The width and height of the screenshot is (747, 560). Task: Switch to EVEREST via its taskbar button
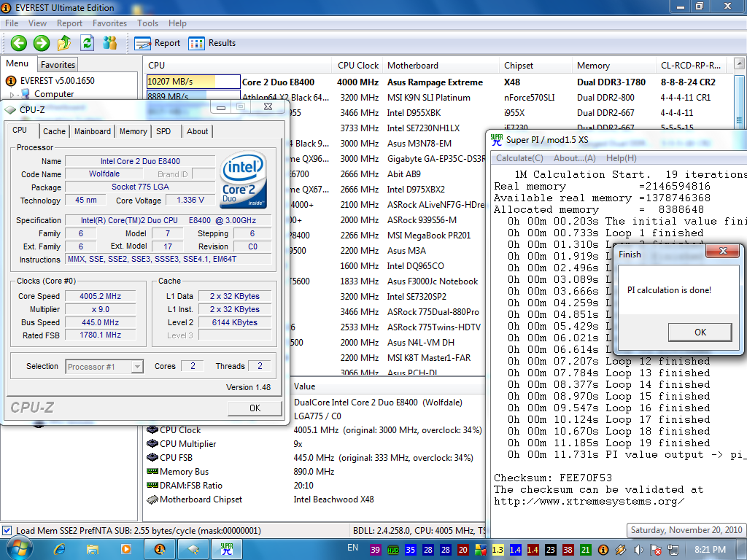159,550
